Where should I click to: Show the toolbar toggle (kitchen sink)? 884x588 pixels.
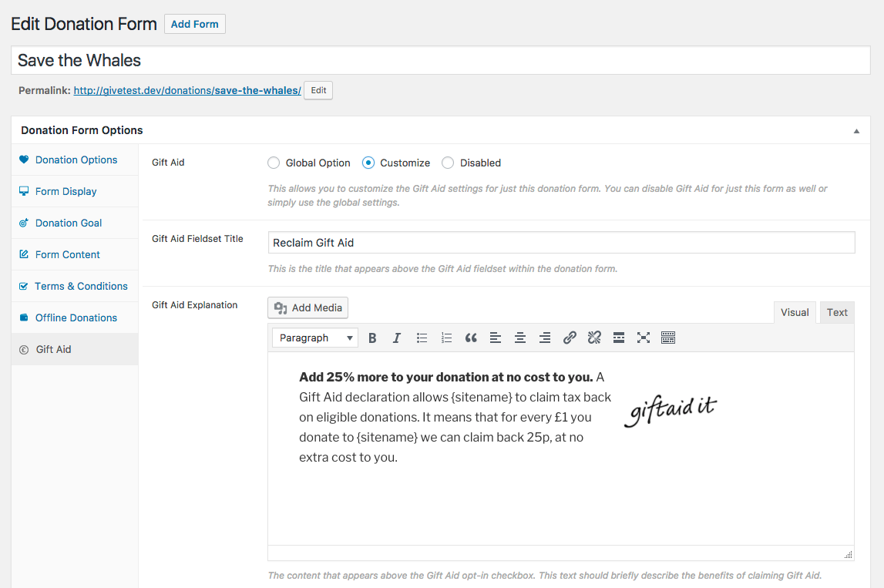pyautogui.click(x=668, y=338)
